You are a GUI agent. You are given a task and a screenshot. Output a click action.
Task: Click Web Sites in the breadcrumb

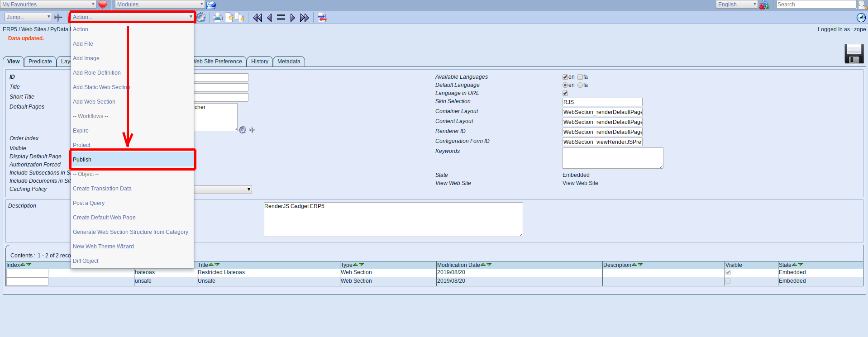coord(34,29)
